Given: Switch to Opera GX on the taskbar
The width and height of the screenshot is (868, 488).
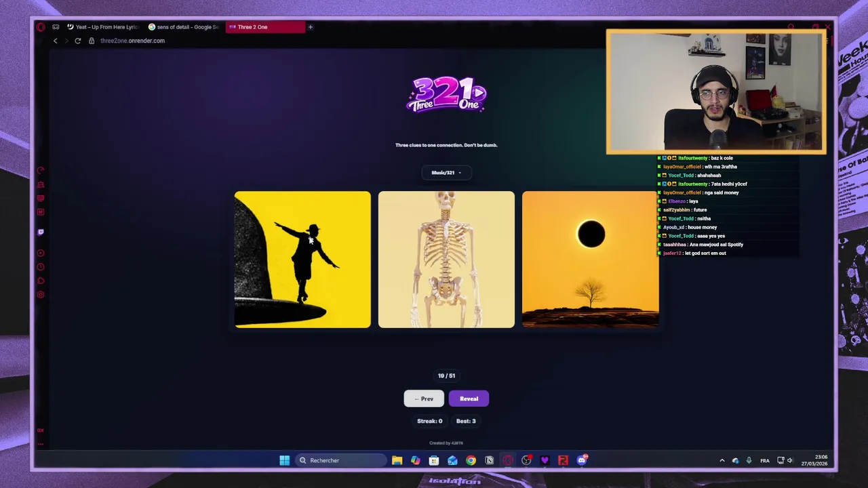Looking at the screenshot, I should click(507, 460).
